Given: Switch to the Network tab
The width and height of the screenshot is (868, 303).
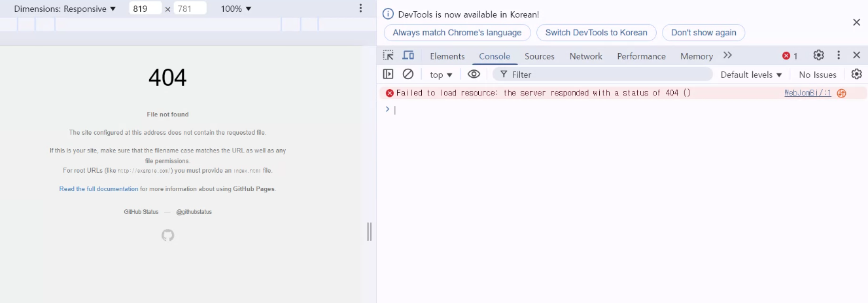Looking at the screenshot, I should coord(585,56).
